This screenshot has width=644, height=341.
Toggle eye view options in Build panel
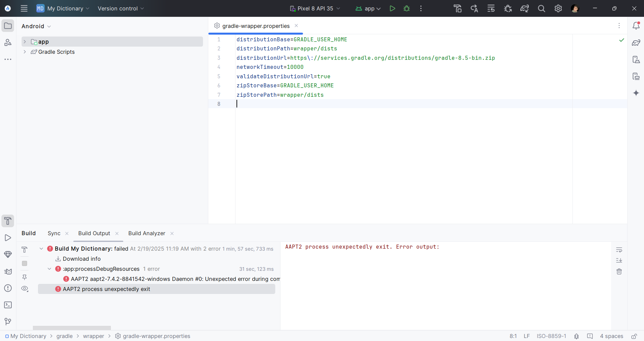pyautogui.click(x=25, y=289)
